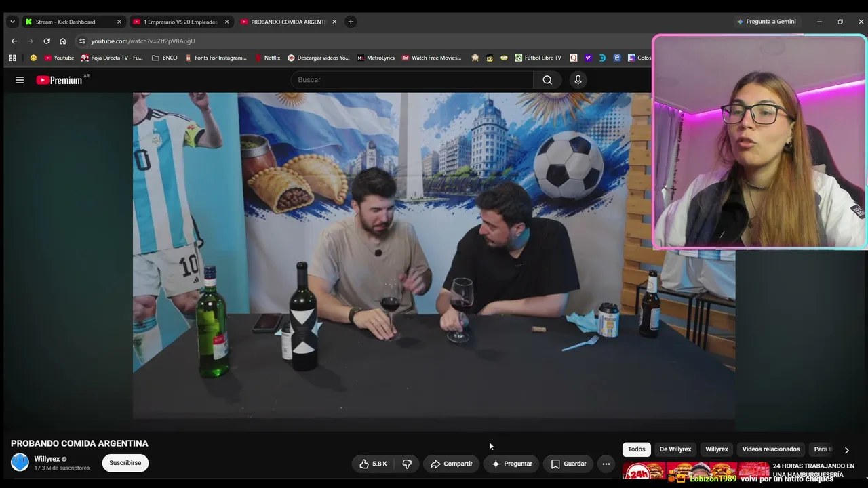The image size is (868, 488).
Task: Open the teal D-shaped bookmark icon
Action: point(602,58)
